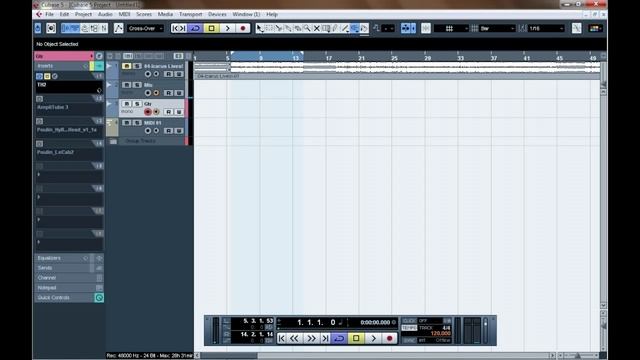The image size is (640, 360).
Task: Open Bar grid type dropdown
Action: tap(498, 28)
